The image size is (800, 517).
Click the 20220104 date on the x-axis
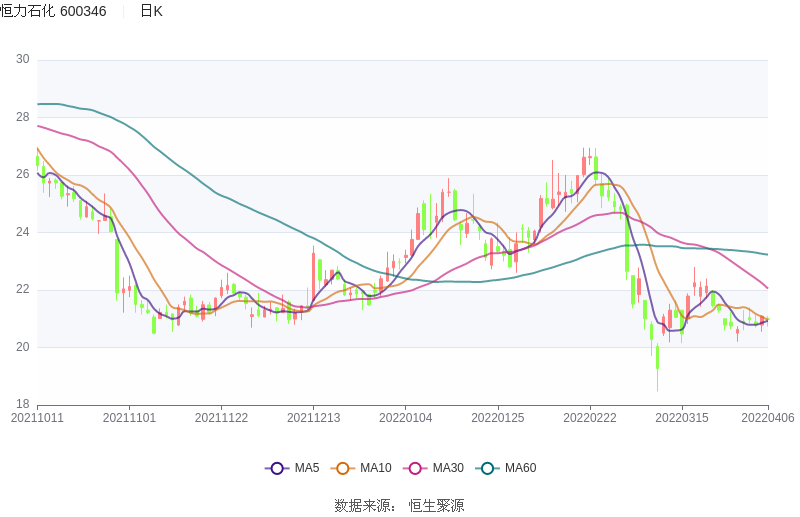405,418
